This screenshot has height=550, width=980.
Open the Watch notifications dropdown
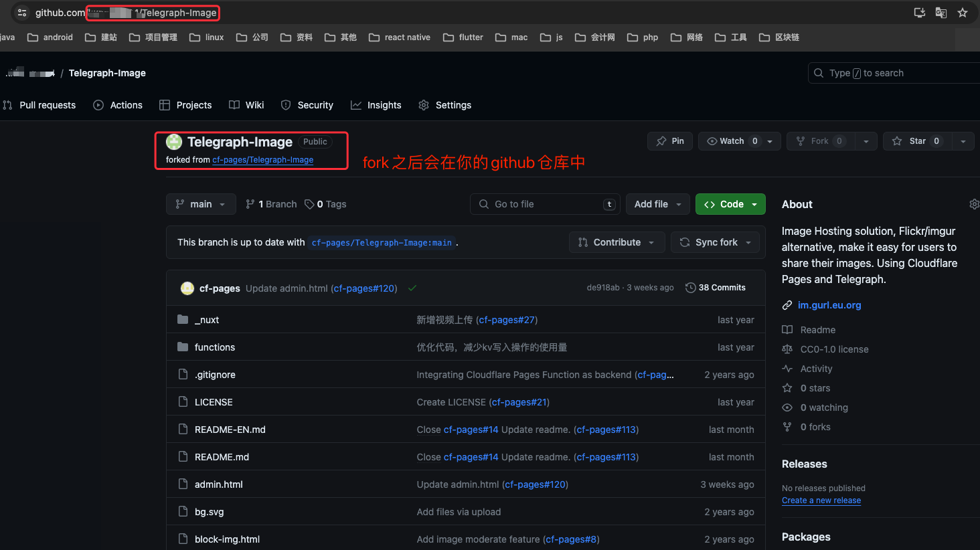[x=740, y=141]
